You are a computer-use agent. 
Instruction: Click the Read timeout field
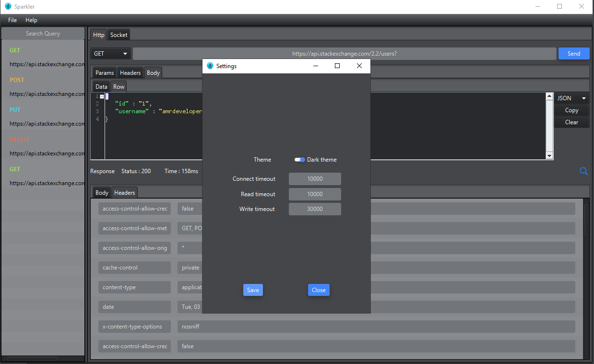click(315, 194)
